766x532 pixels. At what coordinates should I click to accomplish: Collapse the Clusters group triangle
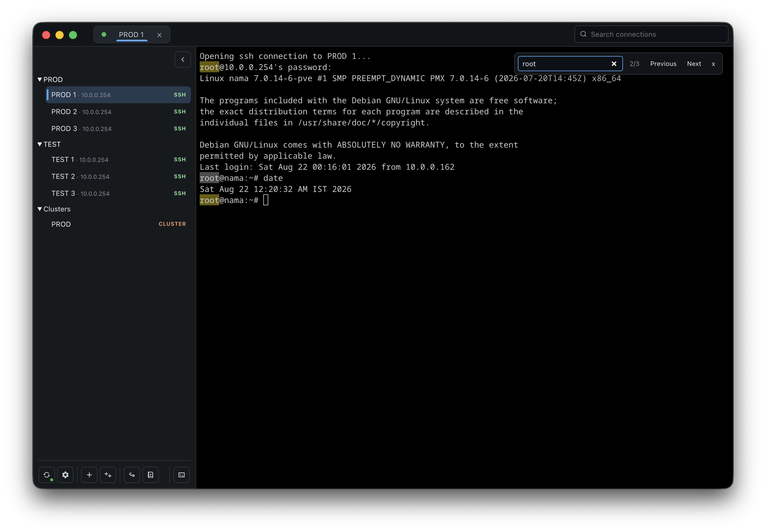40,209
